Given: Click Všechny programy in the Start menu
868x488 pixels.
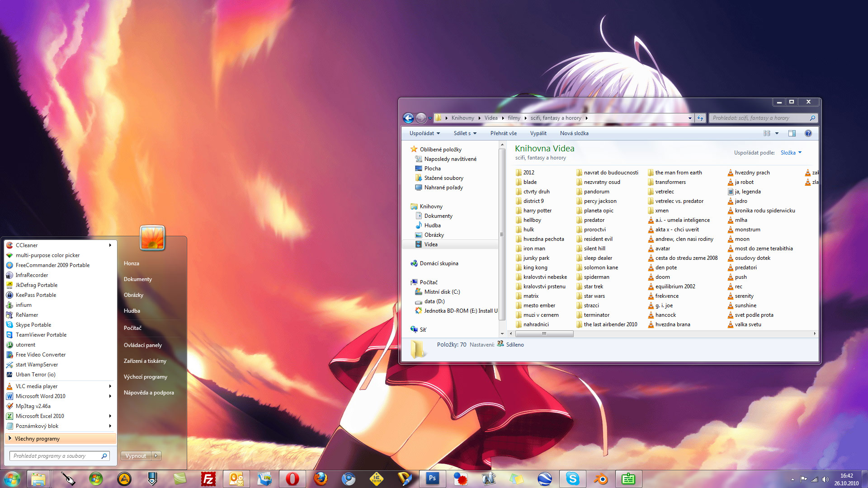Looking at the screenshot, I should click(60, 439).
